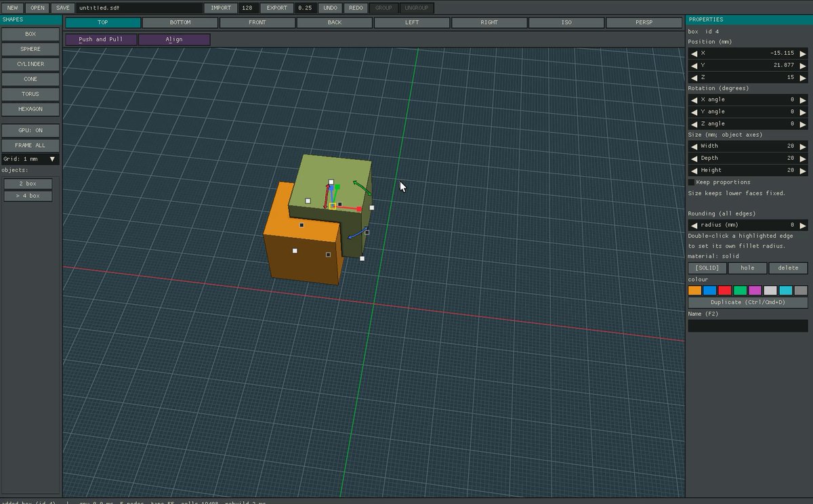Pick the red colour swatch
Image resolution: width=813 pixels, height=504 pixels.
tap(725, 291)
